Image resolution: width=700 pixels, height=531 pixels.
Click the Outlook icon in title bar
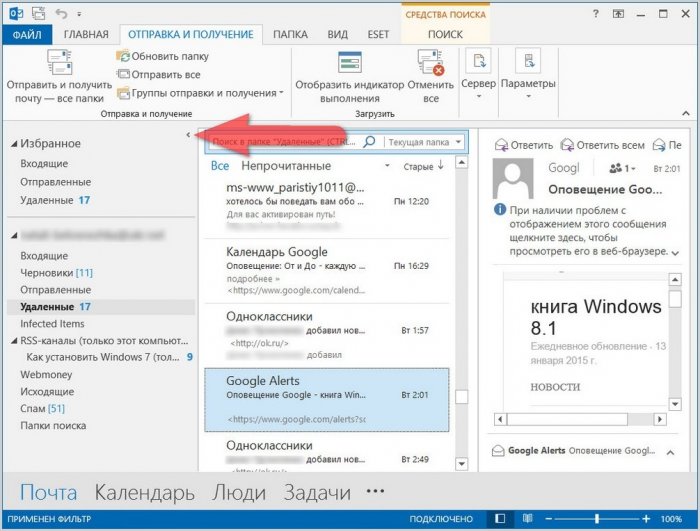17,13
